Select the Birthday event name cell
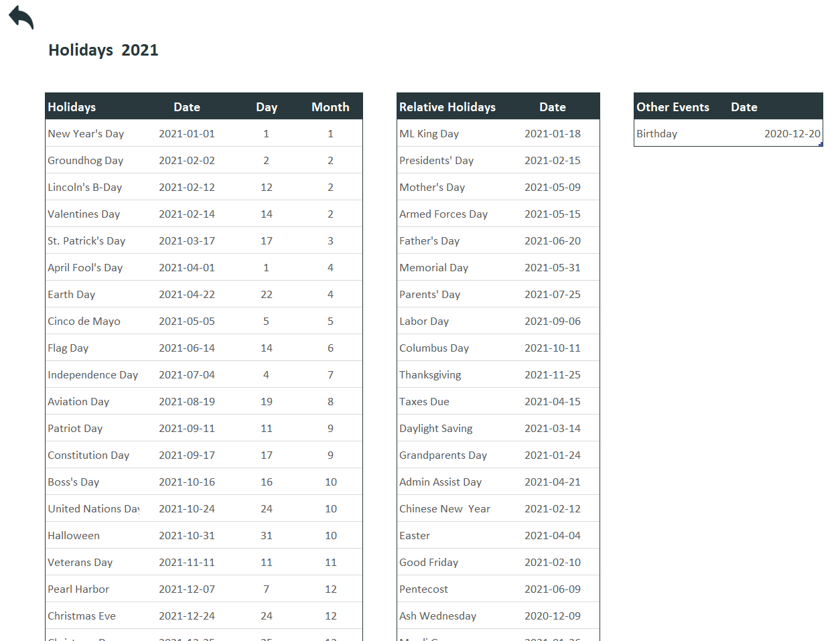840x641 pixels. point(657,134)
